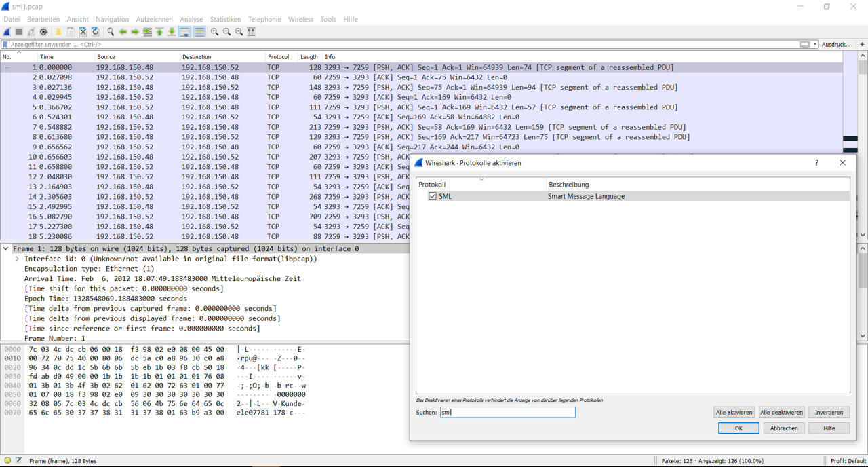The width and height of the screenshot is (868, 467).
Task: Select the Epoch Time detail line
Action: tap(105, 298)
